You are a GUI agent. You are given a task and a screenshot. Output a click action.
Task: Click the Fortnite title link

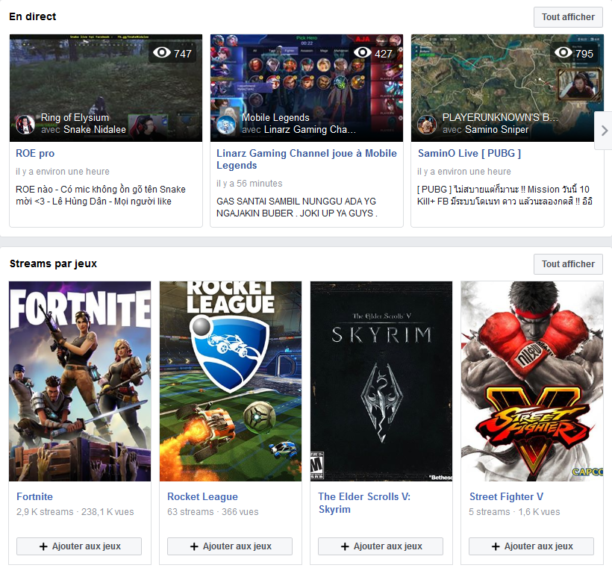(x=34, y=497)
